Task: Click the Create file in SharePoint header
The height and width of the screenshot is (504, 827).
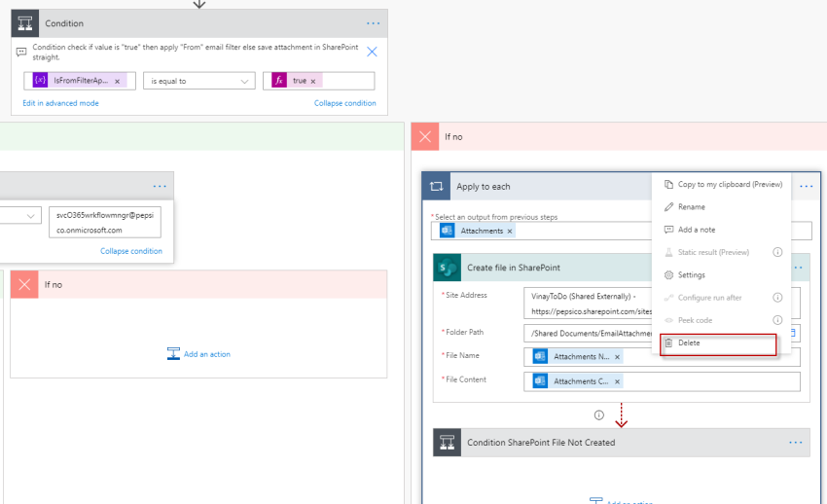Action: click(514, 268)
